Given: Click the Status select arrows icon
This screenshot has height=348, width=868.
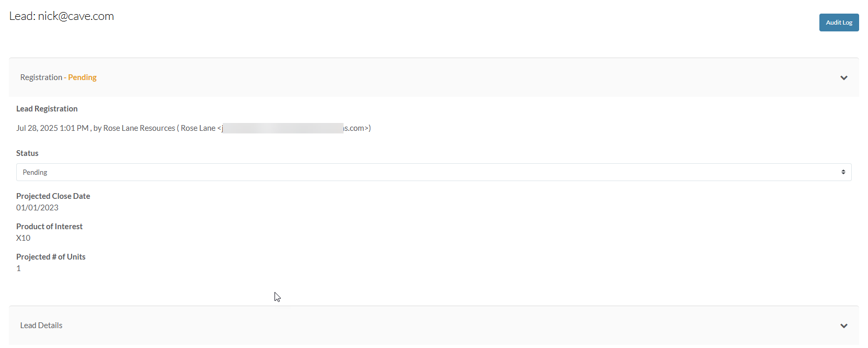Looking at the screenshot, I should point(843,172).
